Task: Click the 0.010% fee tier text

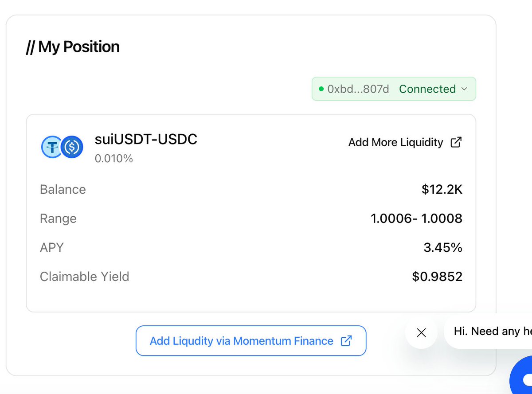Action: 114,158
